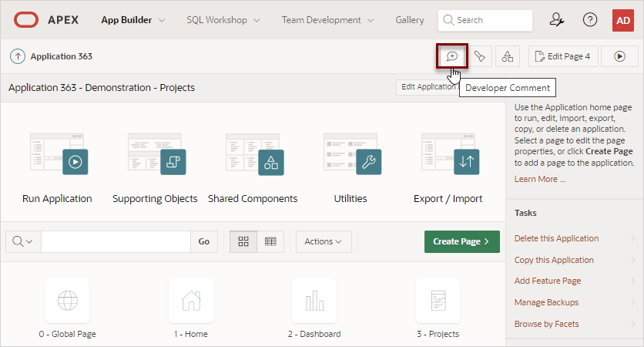Click the Application 363 breadcrumb text

point(61,56)
